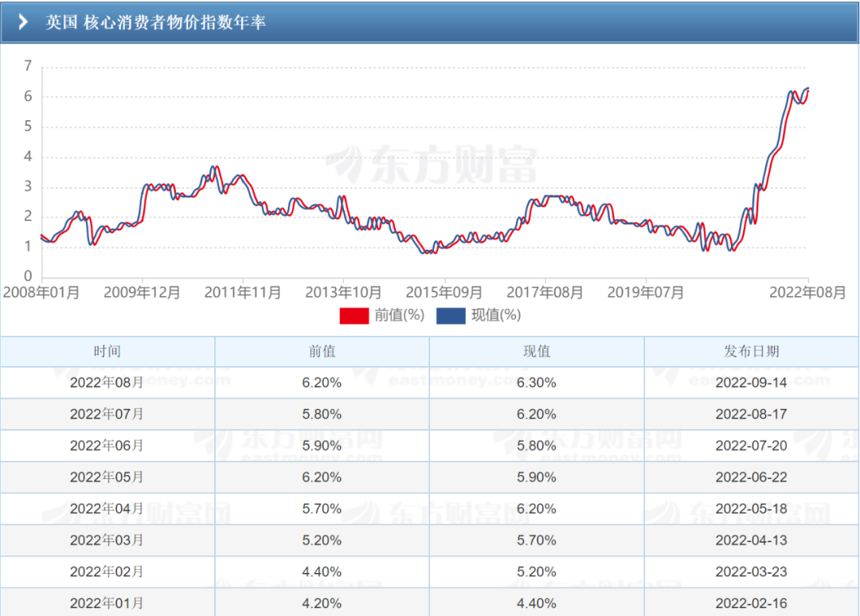Image resolution: width=860 pixels, height=616 pixels.
Task: Select the 发布日期 column header
Action: 752,351
